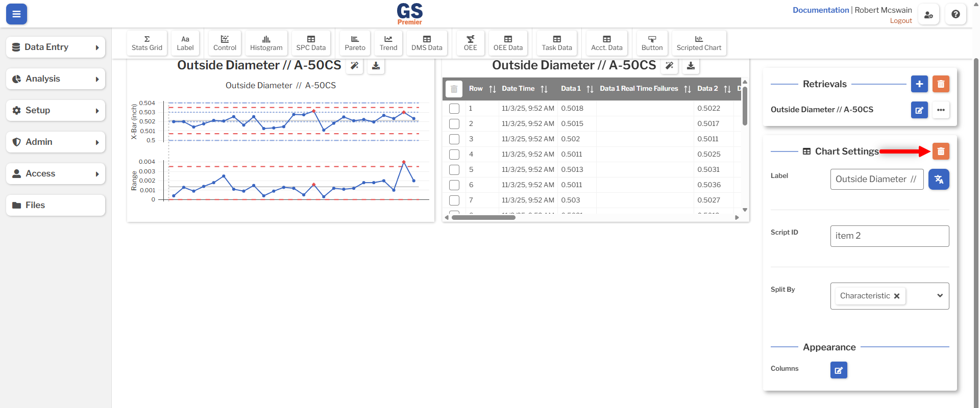Edit Columns with the pencil icon
980x408 pixels.
(839, 370)
